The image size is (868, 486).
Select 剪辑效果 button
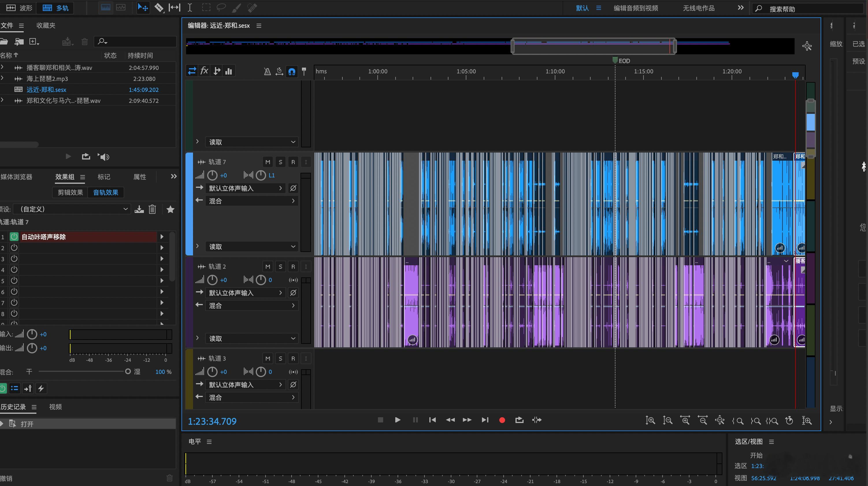[x=70, y=192]
